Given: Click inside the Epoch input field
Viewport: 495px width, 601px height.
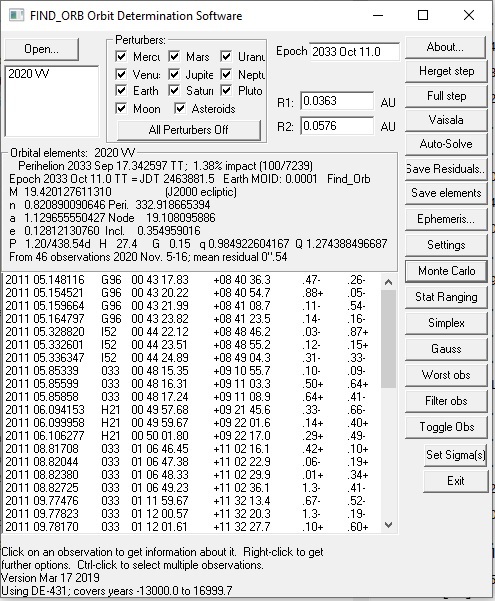Looking at the screenshot, I should coord(354,52).
